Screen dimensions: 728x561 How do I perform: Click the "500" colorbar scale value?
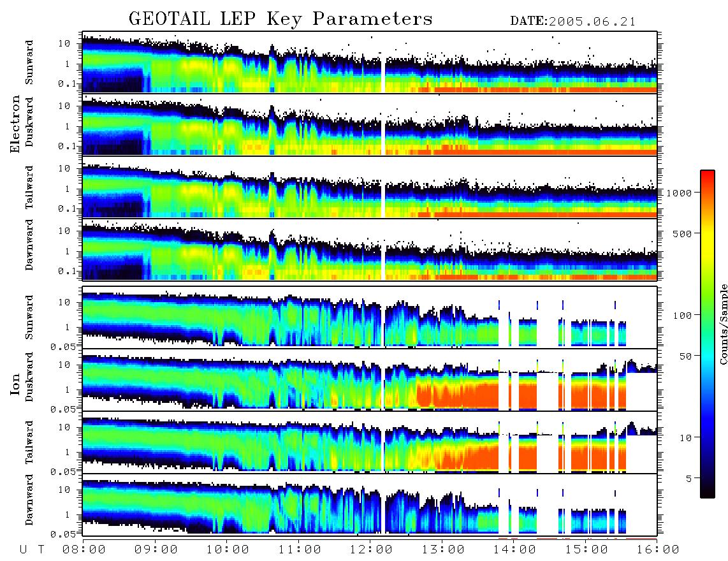pos(682,233)
